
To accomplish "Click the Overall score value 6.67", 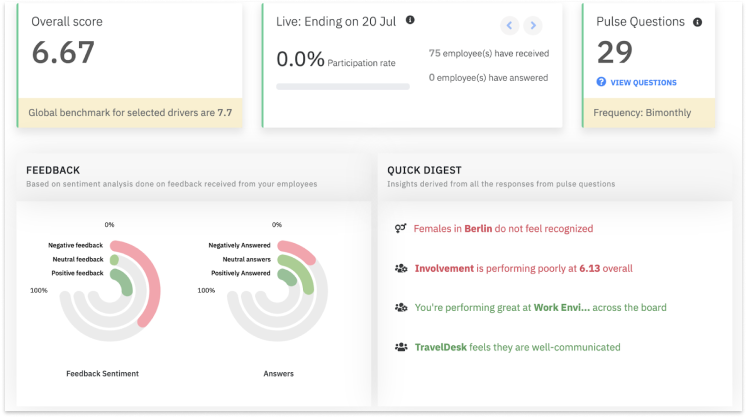I will [62, 53].
